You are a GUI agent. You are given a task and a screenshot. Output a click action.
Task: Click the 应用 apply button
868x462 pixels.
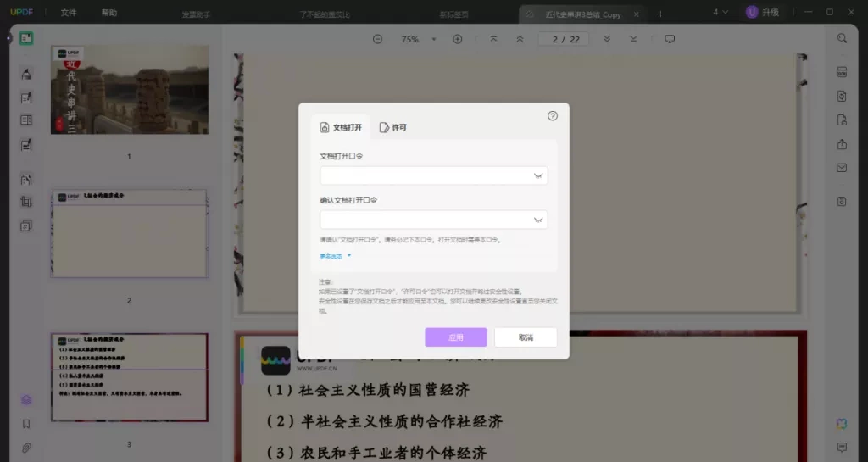coord(456,337)
